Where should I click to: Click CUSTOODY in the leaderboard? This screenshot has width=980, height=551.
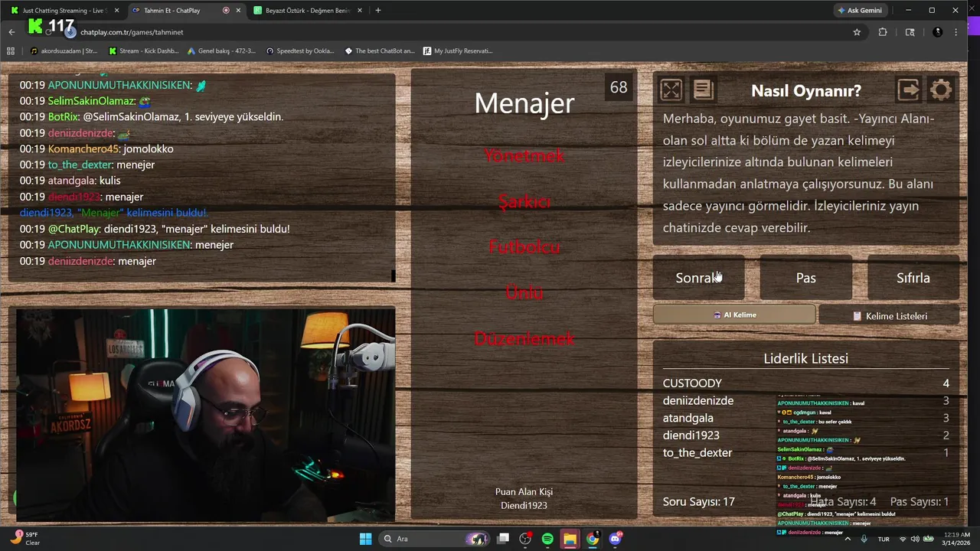click(x=692, y=383)
